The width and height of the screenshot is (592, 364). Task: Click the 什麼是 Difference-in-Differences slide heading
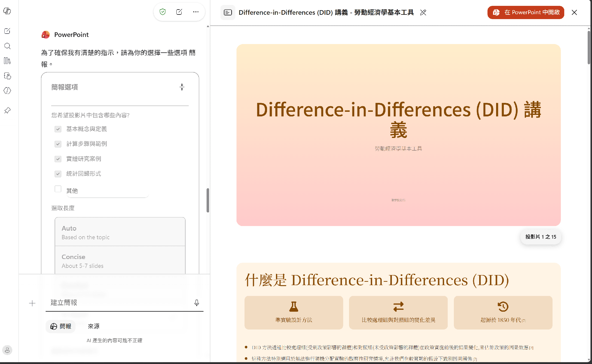[376, 280]
